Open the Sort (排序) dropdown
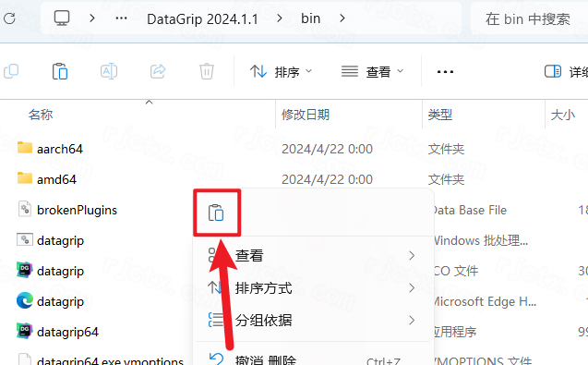Viewport: 588px width, 365px height. coord(281,71)
